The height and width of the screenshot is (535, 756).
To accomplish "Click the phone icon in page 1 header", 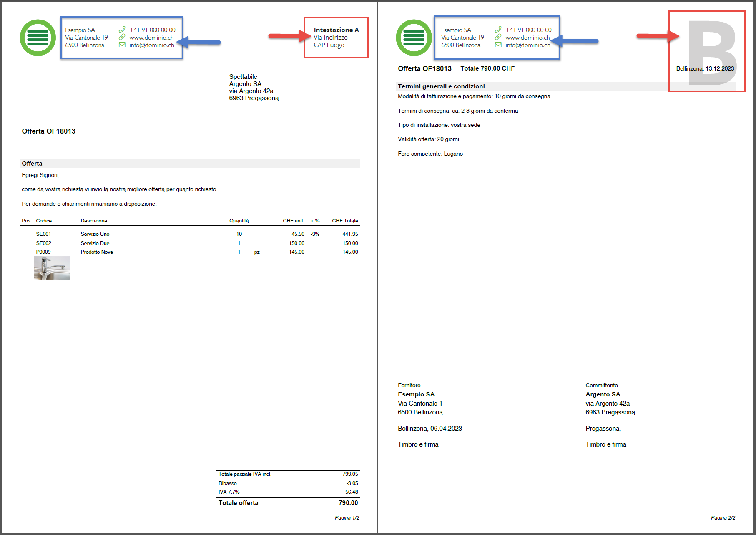I will click(122, 30).
